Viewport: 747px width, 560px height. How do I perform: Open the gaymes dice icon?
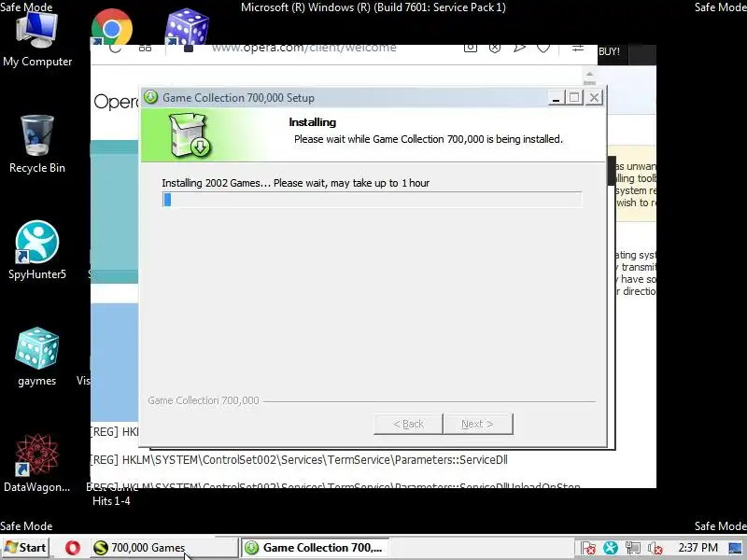tap(37, 357)
